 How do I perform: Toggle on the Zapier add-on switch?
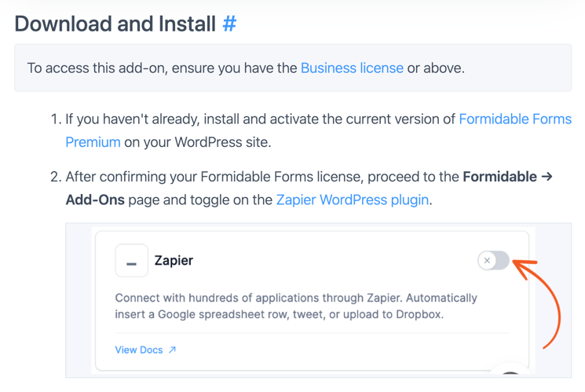[493, 260]
